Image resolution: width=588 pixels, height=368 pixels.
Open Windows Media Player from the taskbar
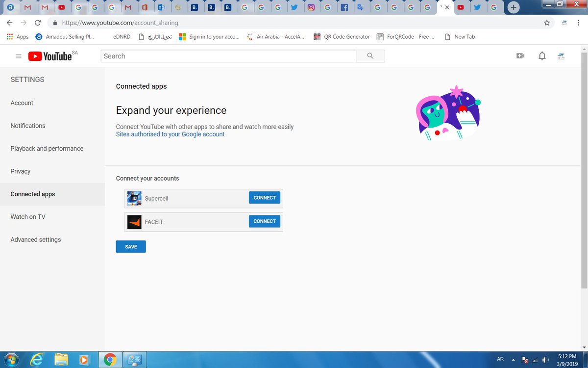click(85, 360)
